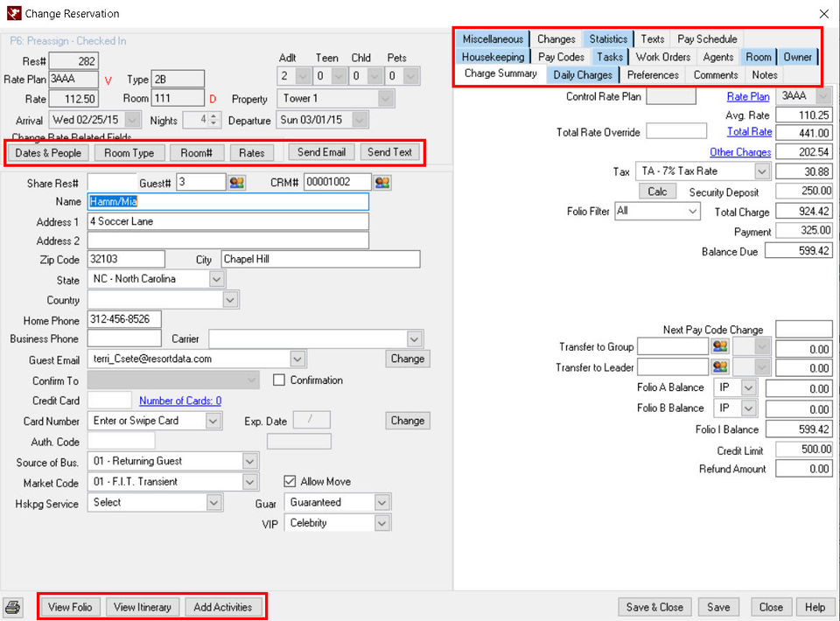
Task: Open the Notes tab
Action: [x=765, y=75]
